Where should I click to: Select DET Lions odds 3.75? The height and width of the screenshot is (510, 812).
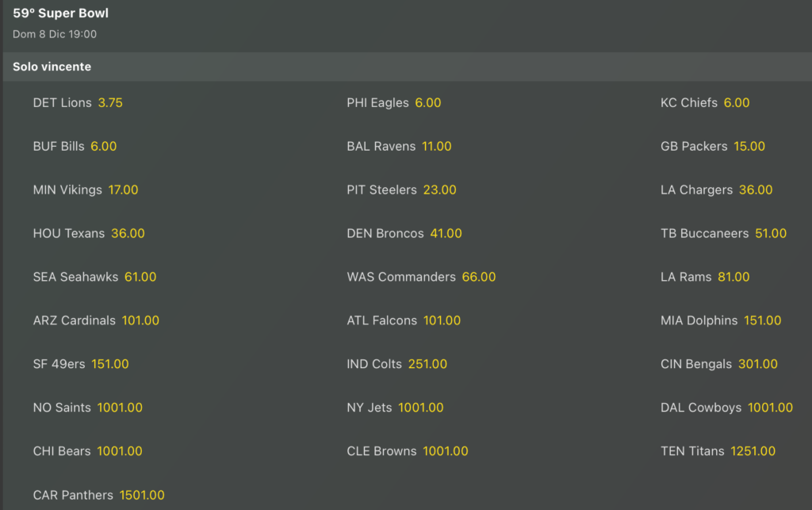110,103
